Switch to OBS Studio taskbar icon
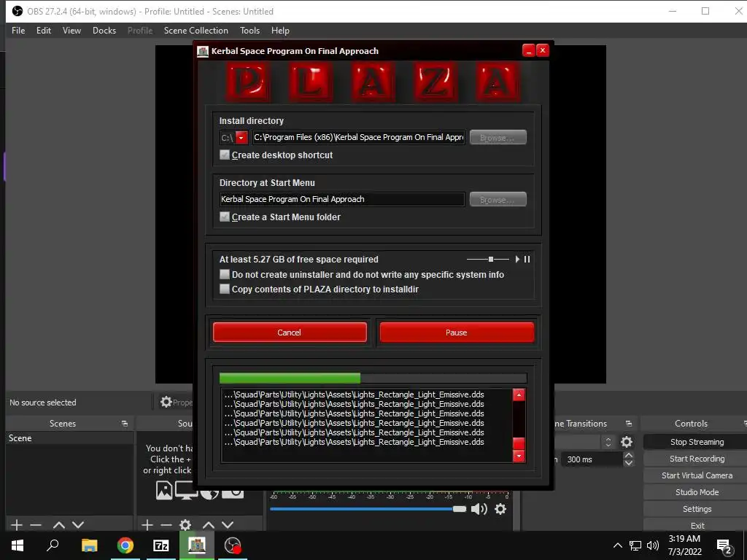 [233, 545]
